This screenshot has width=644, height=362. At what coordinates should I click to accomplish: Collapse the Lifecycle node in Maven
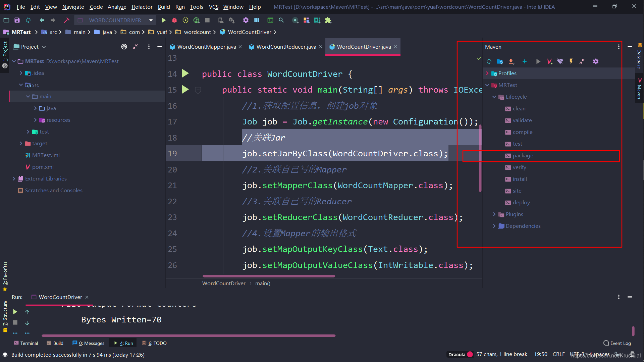click(x=494, y=97)
